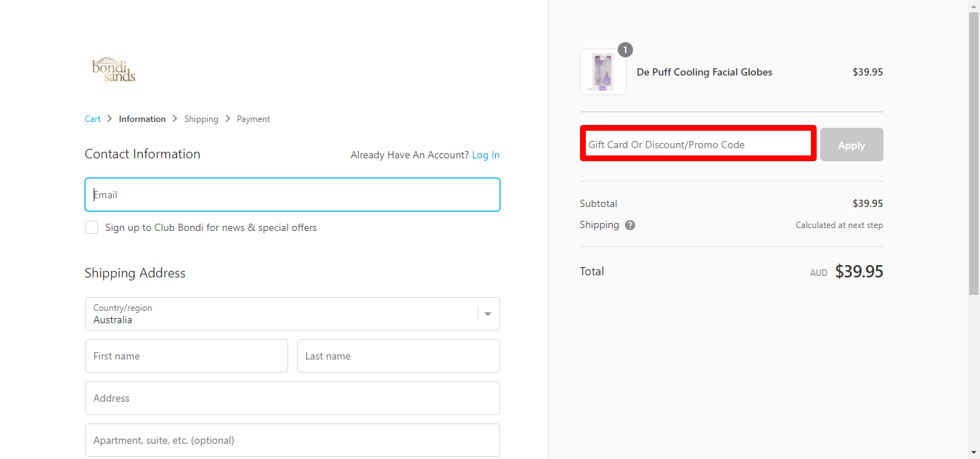Click the vertical page scrollbar thumb

[x=973, y=153]
